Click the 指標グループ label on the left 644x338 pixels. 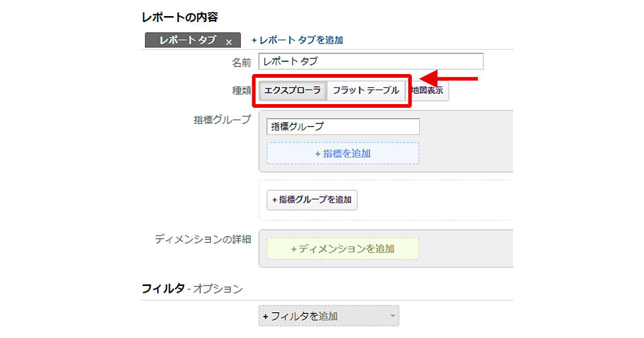coord(222,120)
